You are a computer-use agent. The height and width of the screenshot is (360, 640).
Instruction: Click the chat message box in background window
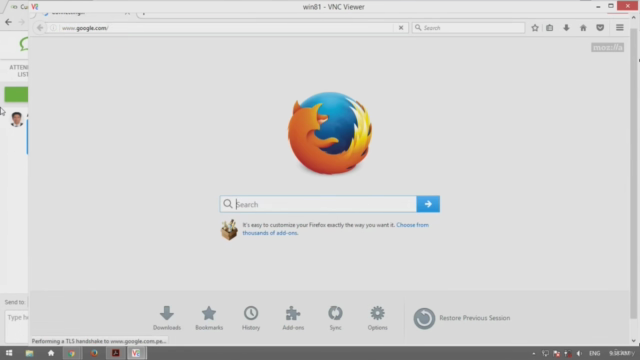pyautogui.click(x=17, y=326)
